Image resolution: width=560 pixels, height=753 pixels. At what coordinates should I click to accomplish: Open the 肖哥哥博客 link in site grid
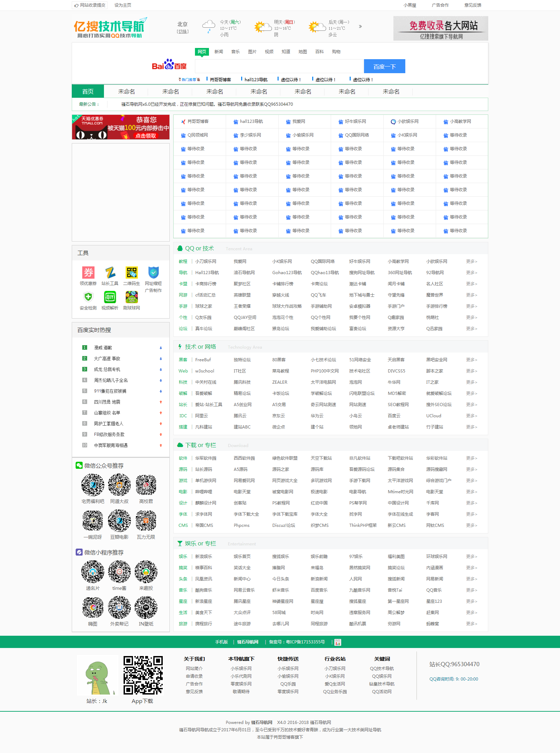198,121
